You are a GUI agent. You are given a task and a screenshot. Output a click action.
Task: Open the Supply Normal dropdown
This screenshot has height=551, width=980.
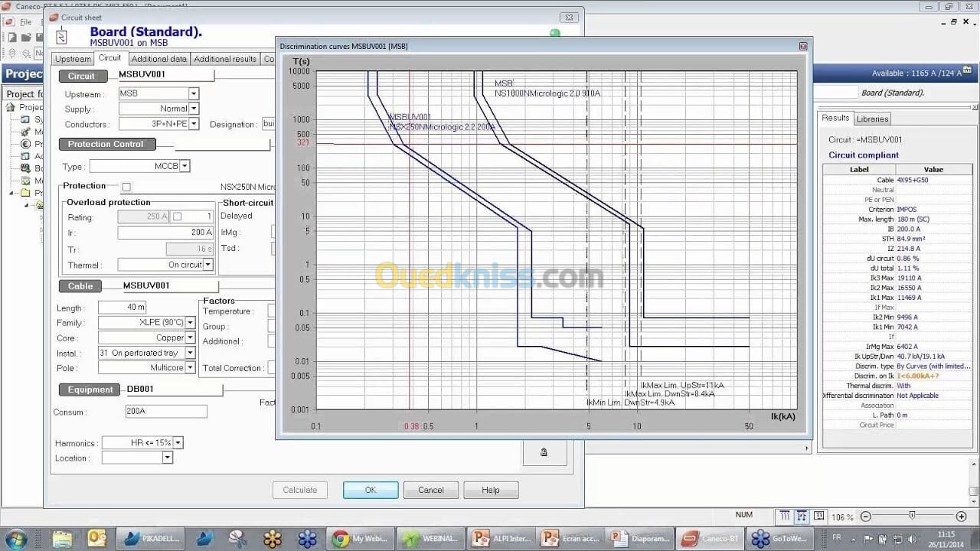point(193,109)
